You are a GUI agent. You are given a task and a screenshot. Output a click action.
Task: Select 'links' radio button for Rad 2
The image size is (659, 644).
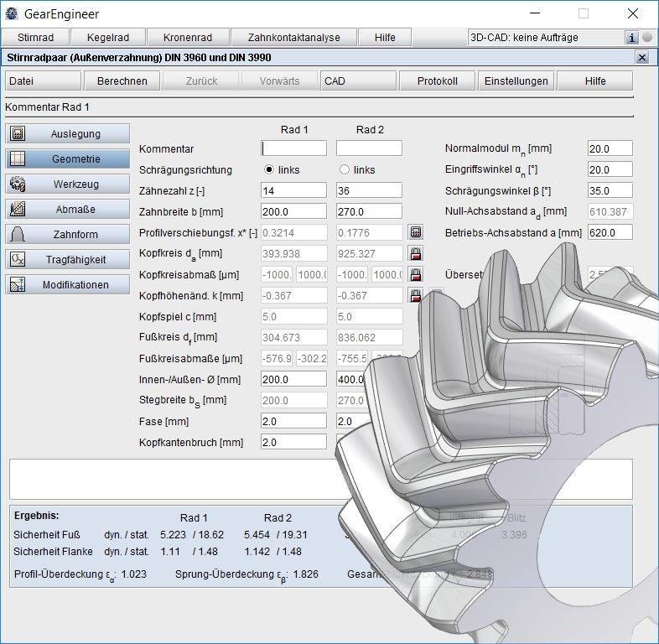coord(344,169)
